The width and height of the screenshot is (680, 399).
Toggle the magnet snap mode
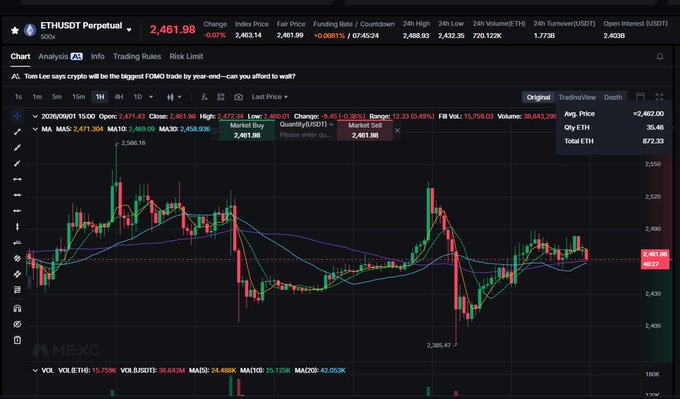[x=17, y=309]
